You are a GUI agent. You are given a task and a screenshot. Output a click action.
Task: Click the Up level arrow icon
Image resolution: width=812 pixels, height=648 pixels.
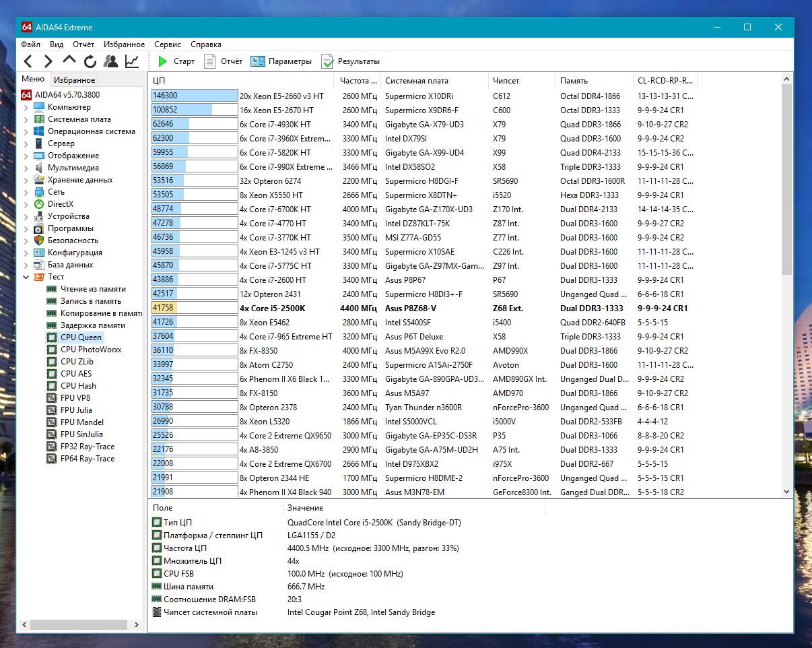69,61
